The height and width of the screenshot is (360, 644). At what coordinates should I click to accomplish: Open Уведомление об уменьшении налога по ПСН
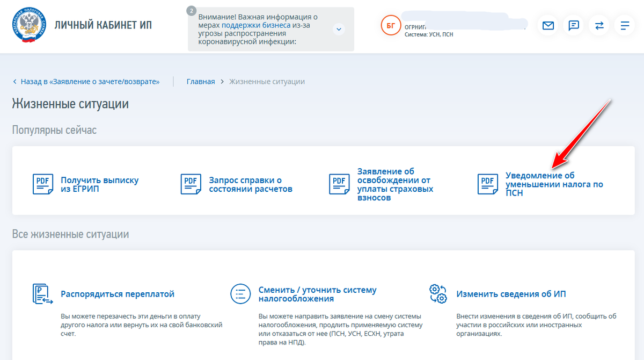[x=554, y=184]
